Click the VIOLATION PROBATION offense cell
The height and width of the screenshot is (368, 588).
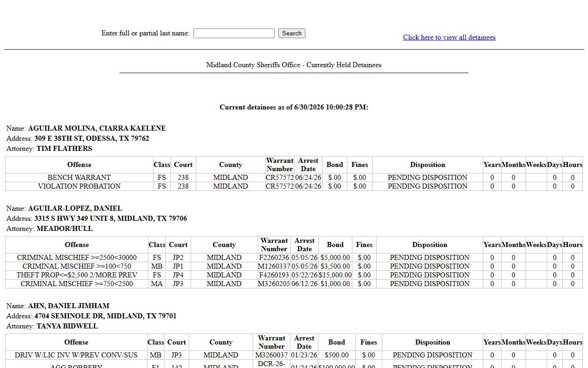click(79, 186)
